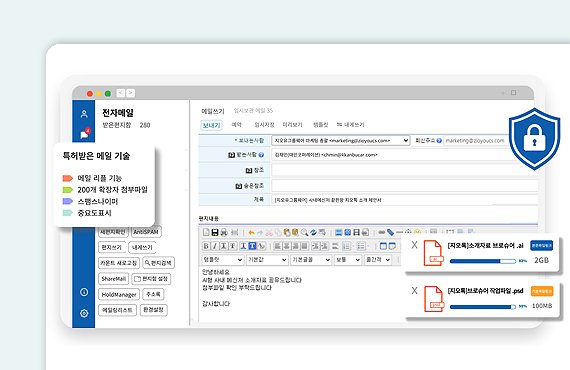The height and width of the screenshot is (370, 570).
Task: Open the 템플릿 dropdown in editor
Action: [222, 260]
